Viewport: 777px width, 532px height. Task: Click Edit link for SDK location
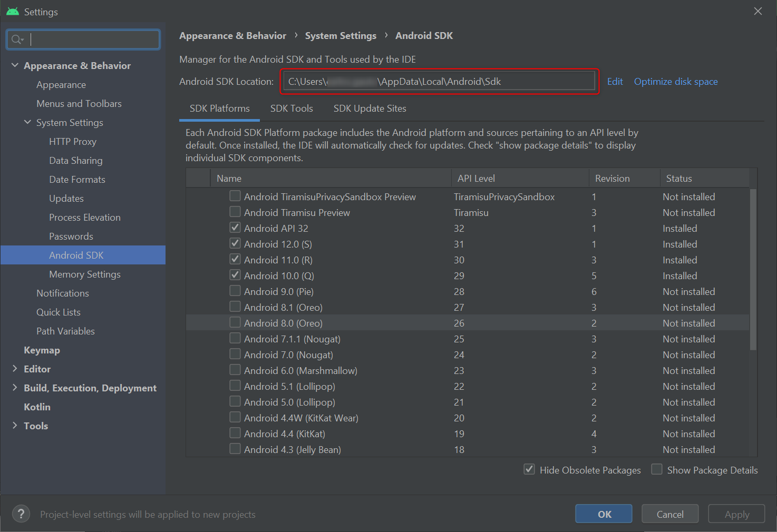point(615,82)
